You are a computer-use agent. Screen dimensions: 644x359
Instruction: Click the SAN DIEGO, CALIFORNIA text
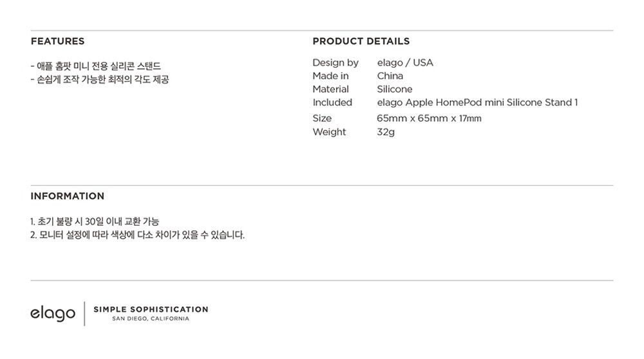click(151, 319)
